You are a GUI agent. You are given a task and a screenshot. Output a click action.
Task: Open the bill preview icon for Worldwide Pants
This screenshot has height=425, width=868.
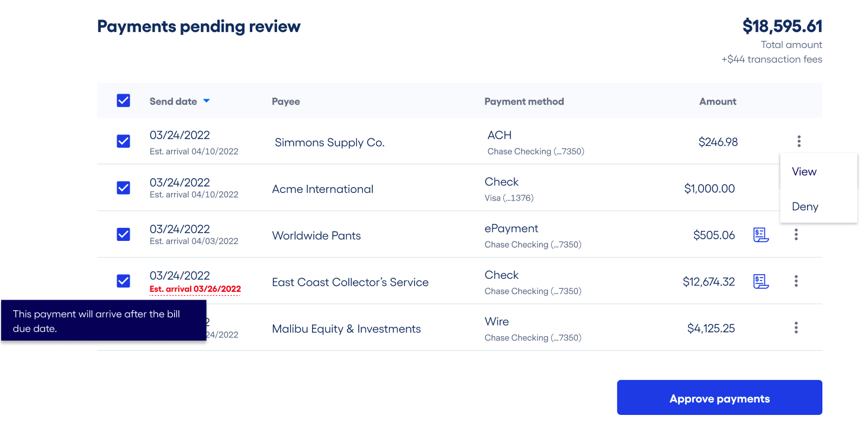pyautogui.click(x=760, y=234)
